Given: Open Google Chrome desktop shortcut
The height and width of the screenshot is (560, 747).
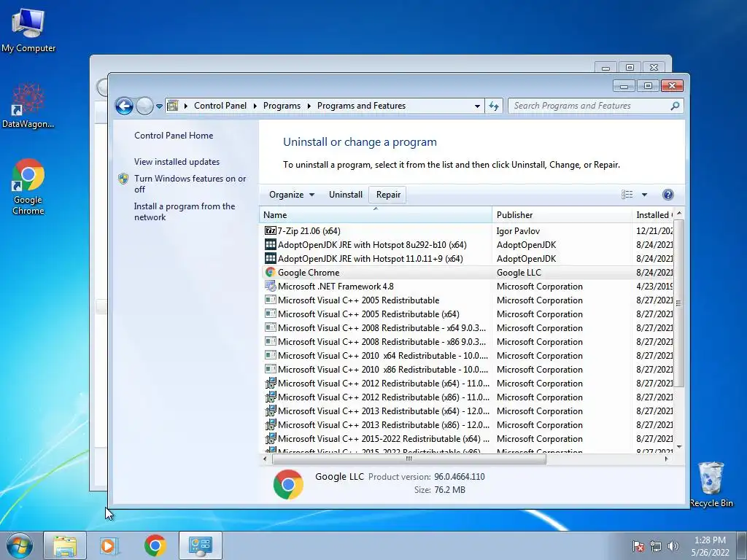Looking at the screenshot, I should [x=28, y=187].
